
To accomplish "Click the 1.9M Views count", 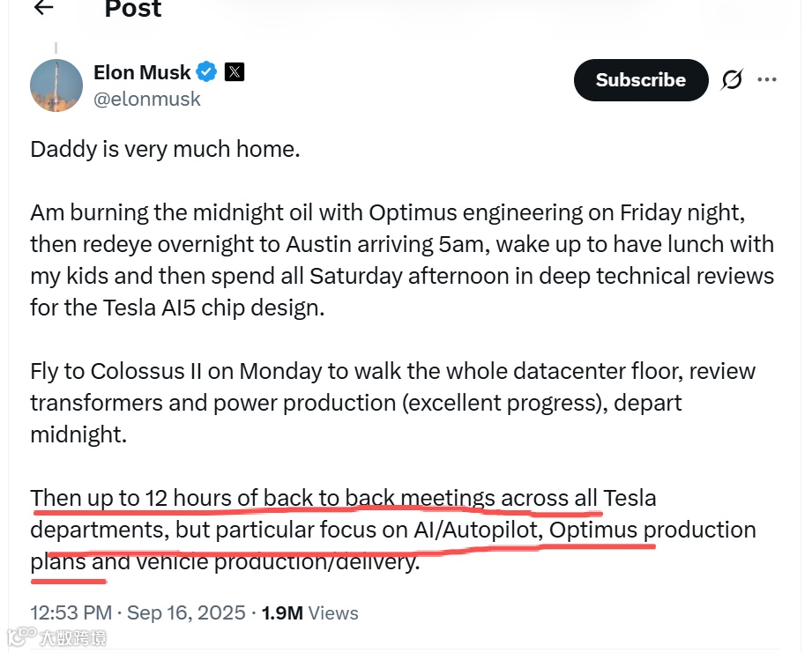I will 310,613.
